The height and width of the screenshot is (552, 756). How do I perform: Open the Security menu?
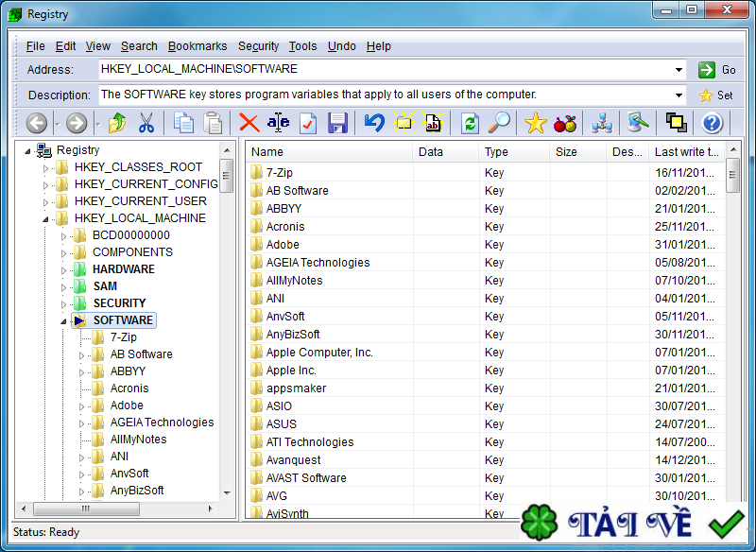(x=258, y=46)
